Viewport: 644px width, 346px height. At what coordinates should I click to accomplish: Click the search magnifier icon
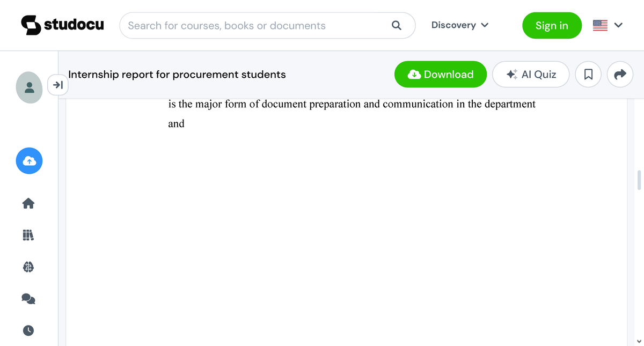396,25
